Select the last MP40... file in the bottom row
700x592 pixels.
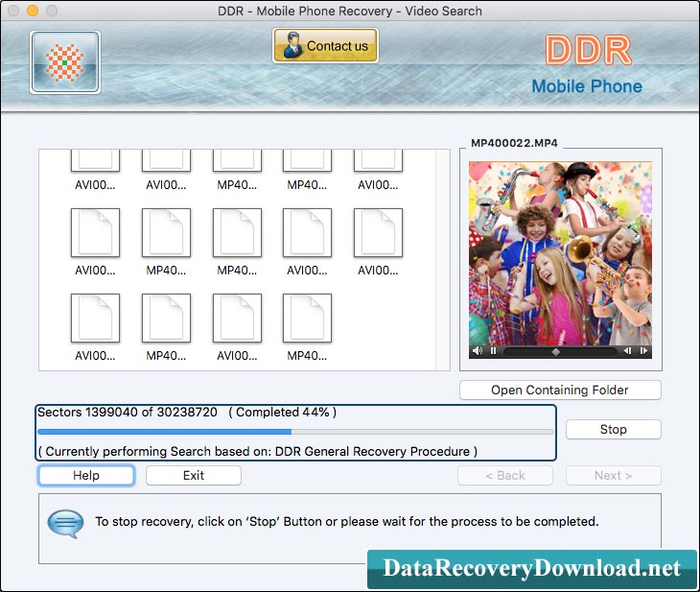(307, 327)
